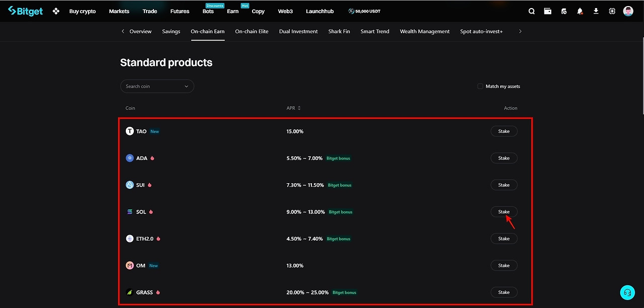Click next arrow in Earn sub-navigation

(520, 31)
